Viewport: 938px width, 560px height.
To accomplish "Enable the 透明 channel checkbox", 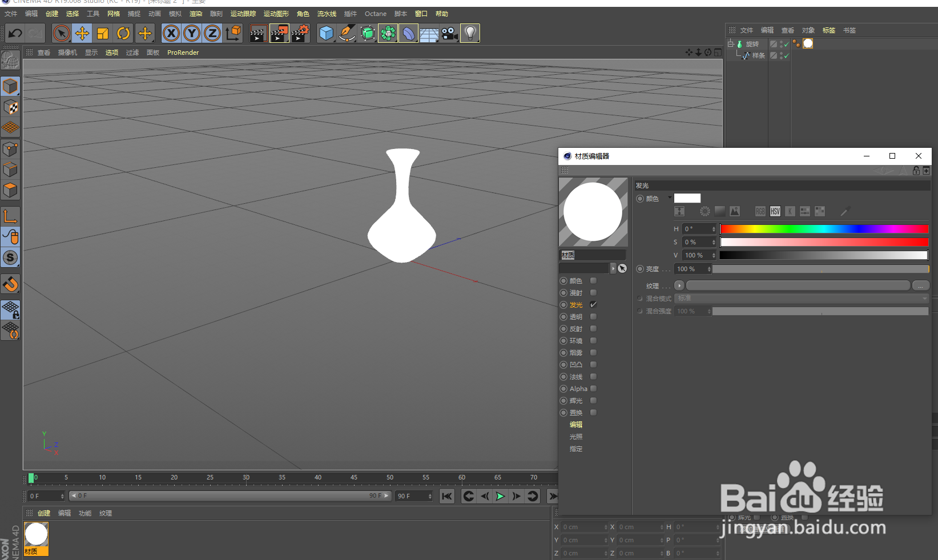I will (593, 316).
